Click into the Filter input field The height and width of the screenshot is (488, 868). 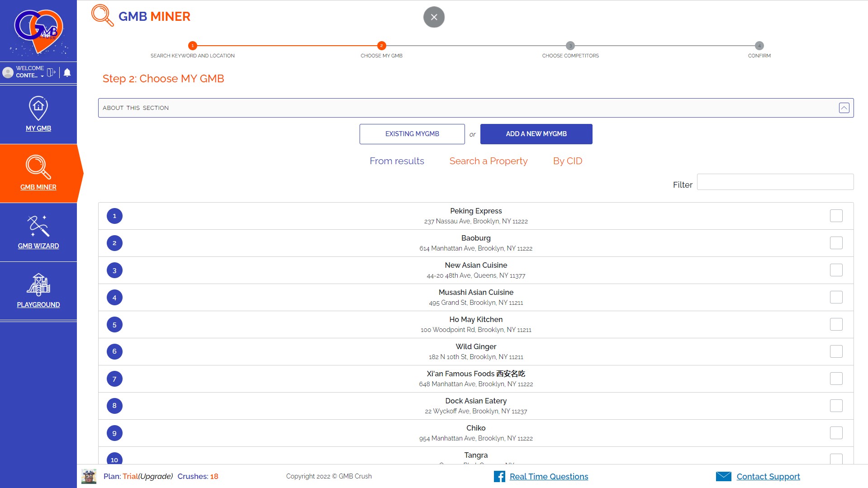tap(775, 182)
